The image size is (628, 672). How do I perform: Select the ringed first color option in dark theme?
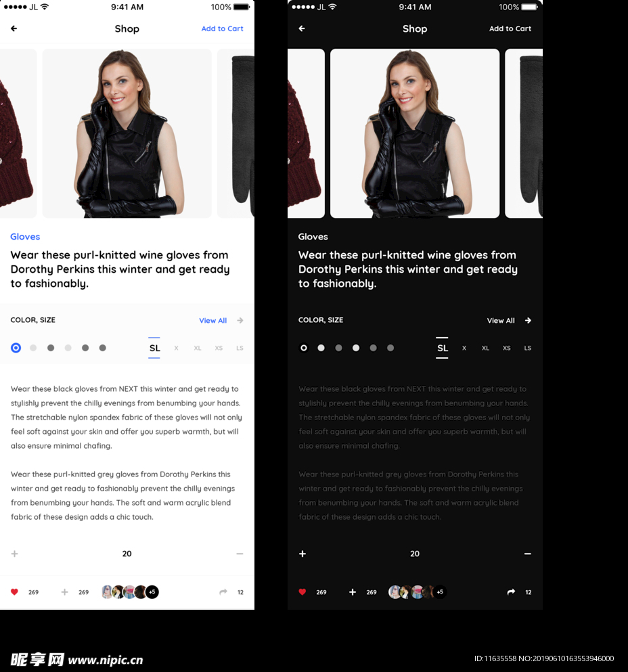click(304, 348)
